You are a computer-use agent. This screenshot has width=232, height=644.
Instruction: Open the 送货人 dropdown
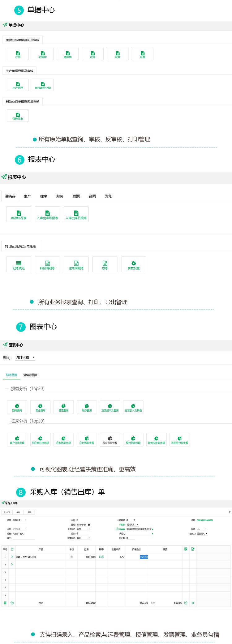pos(202,534)
